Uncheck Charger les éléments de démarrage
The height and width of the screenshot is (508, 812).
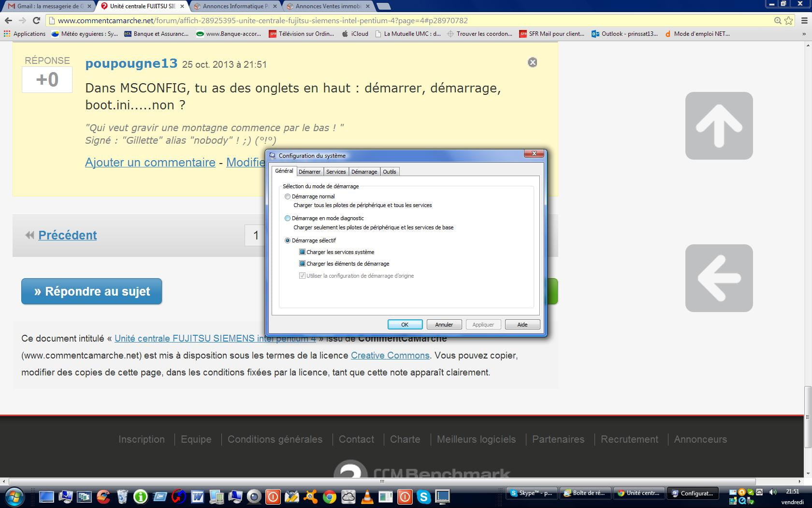[302, 264]
